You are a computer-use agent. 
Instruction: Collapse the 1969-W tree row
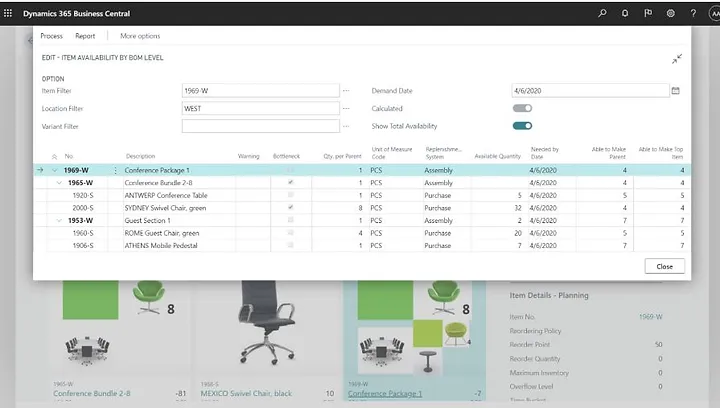click(54, 171)
